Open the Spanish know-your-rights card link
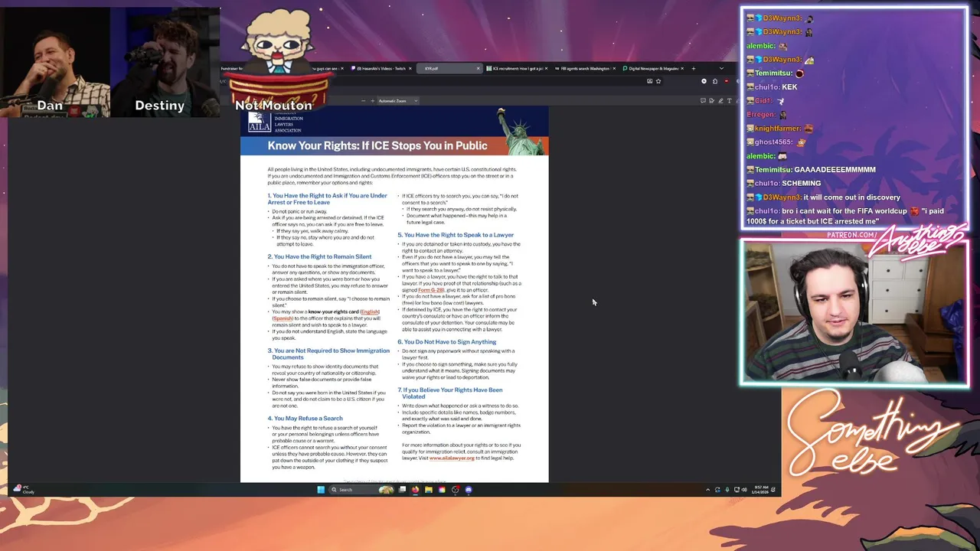 click(x=283, y=318)
